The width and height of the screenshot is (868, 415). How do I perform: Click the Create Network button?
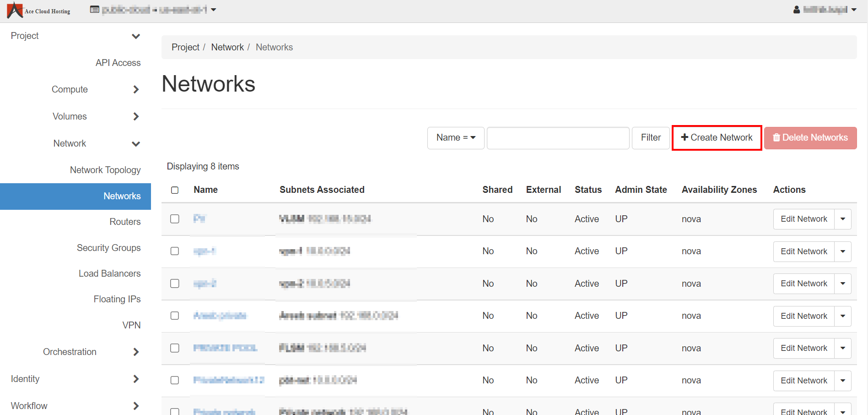point(717,138)
